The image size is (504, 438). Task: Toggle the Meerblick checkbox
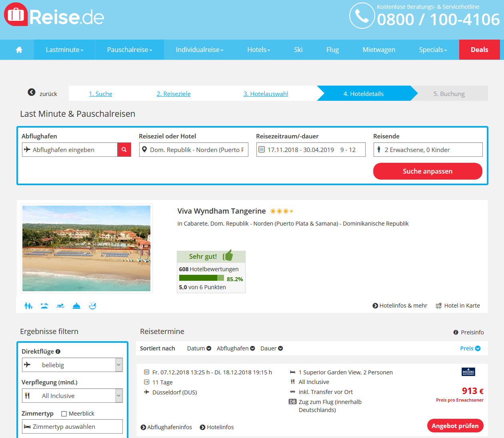click(64, 414)
